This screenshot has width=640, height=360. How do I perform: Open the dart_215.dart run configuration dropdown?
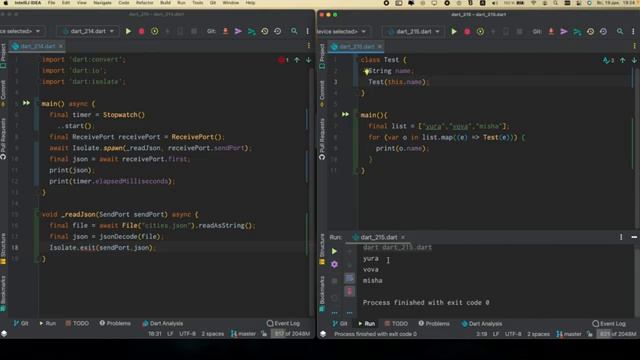[x=413, y=31]
